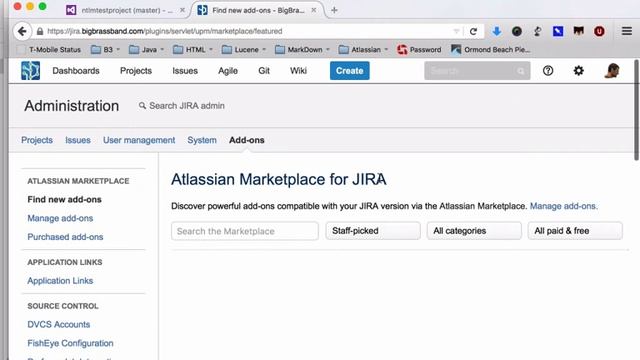Click the Search the Marketplace field

pos(245,231)
